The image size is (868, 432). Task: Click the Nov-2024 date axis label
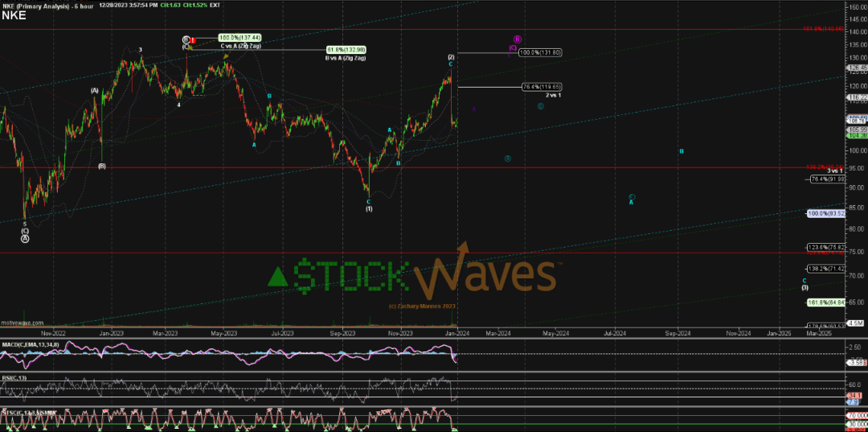point(738,333)
